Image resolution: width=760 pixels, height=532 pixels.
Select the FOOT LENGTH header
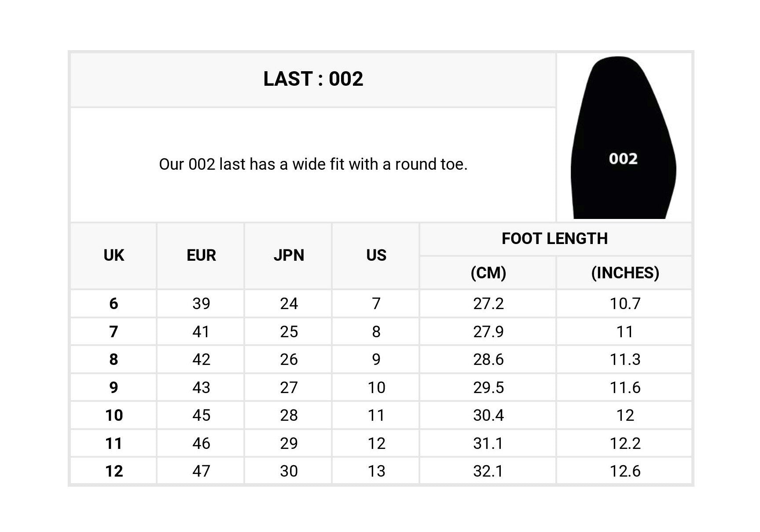click(x=554, y=239)
